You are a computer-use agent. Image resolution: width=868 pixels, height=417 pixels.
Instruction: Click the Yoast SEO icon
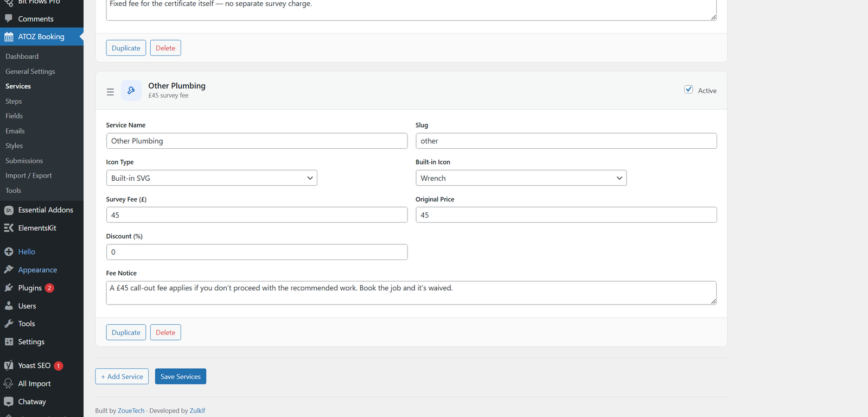point(9,365)
